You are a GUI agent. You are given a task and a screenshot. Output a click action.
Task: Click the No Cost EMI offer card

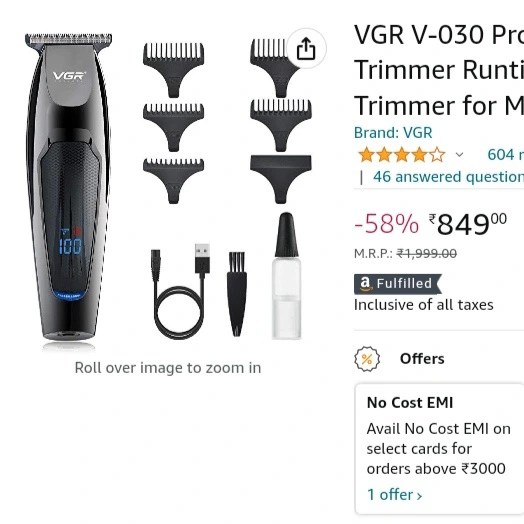tap(439, 449)
